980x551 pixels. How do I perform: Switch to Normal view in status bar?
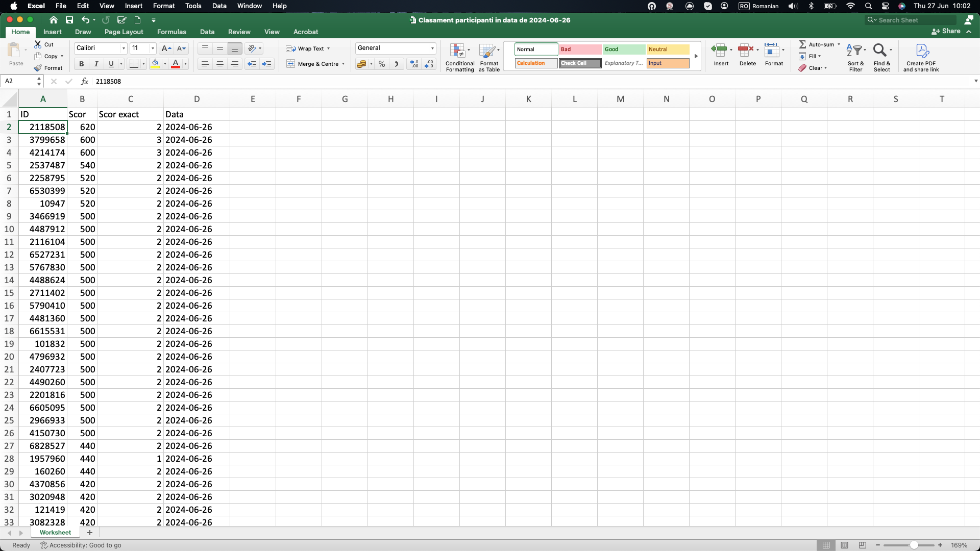[x=826, y=545]
